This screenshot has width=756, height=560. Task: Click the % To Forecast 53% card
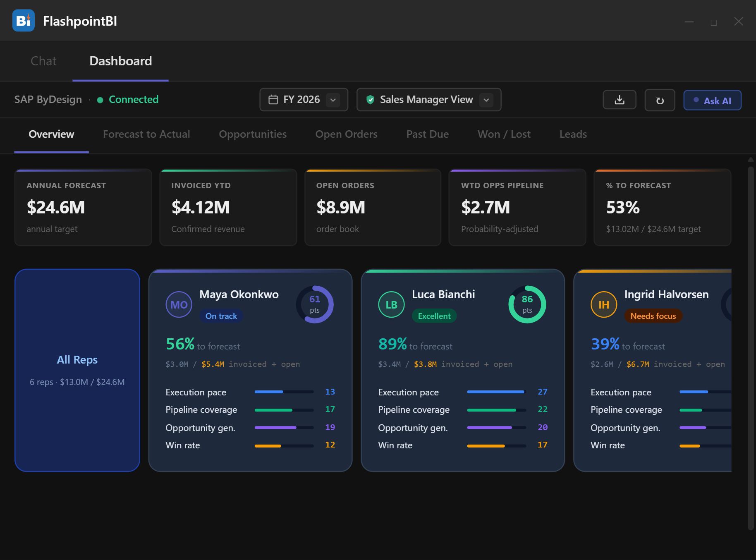[x=663, y=207]
